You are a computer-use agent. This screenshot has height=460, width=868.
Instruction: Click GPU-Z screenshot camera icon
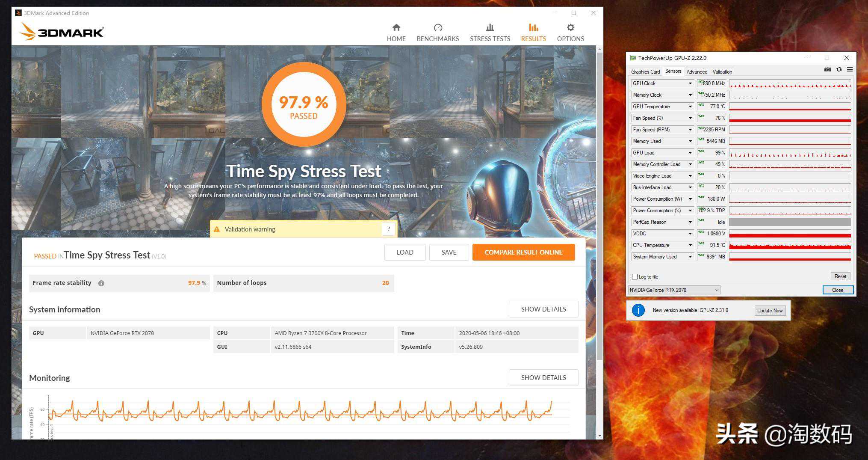point(828,70)
